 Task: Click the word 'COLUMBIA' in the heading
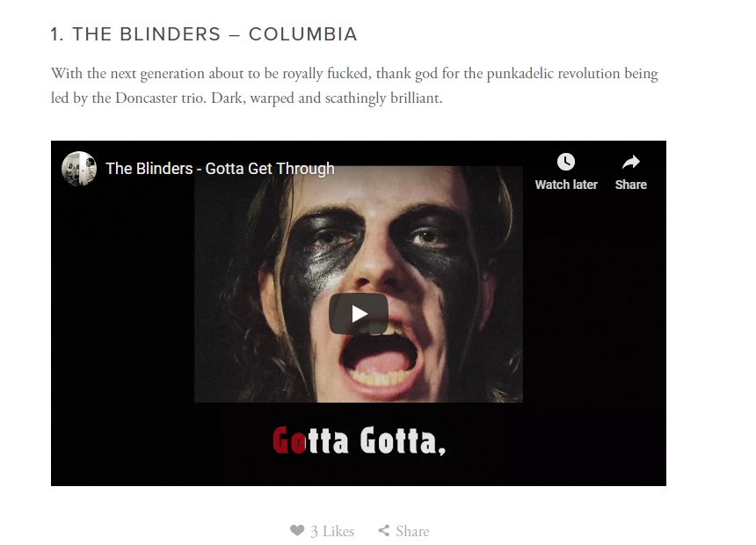[x=302, y=34]
